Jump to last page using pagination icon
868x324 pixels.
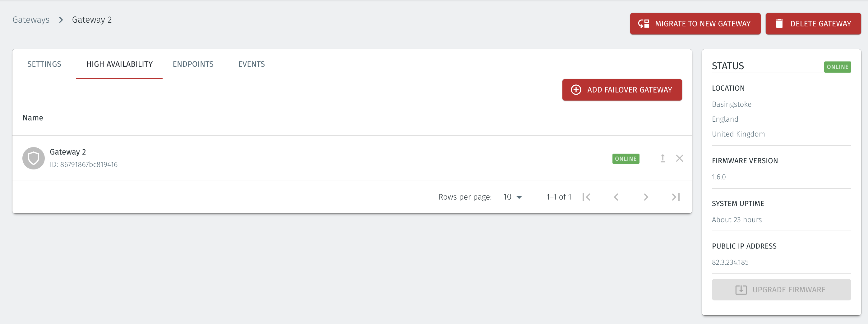point(675,197)
